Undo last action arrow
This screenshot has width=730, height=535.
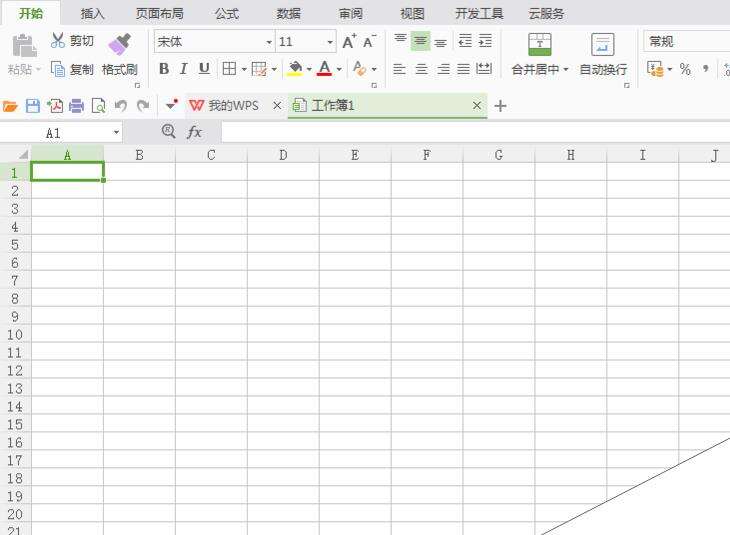(x=121, y=106)
